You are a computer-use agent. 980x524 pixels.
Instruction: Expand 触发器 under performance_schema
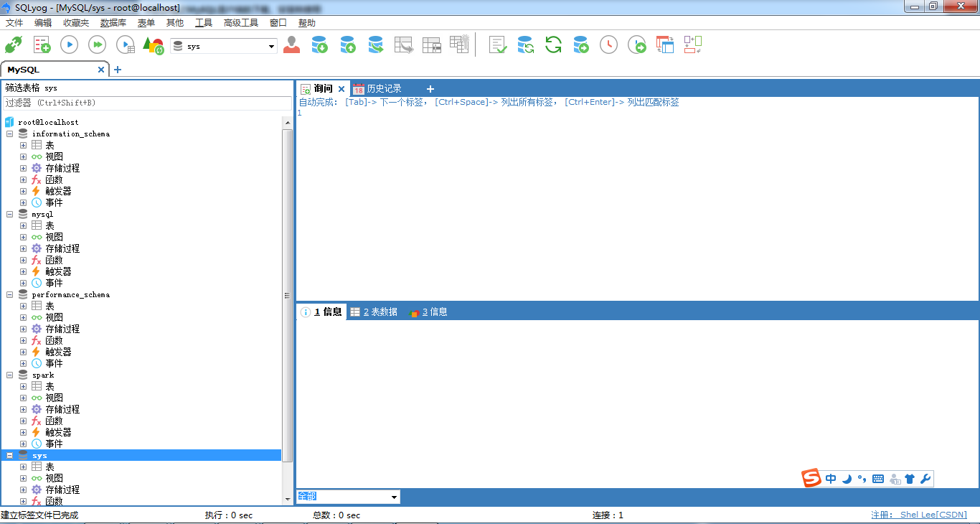pyautogui.click(x=24, y=352)
